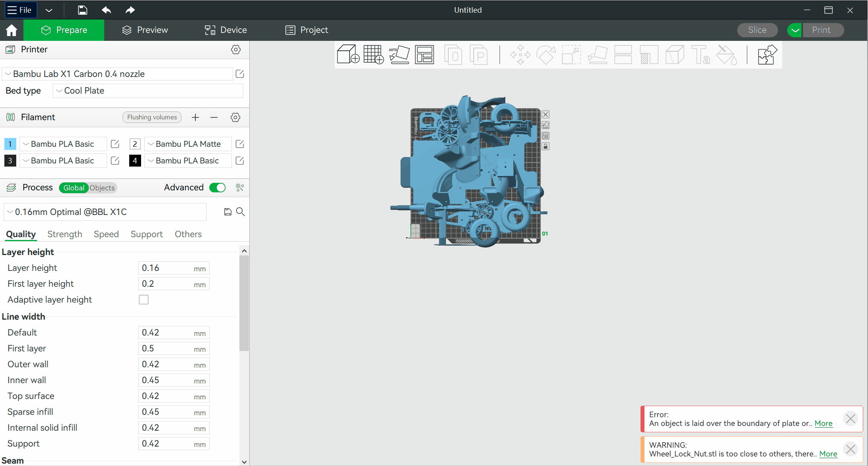The height and width of the screenshot is (466, 868).
Task: Click the Add model cube icon
Action: tap(348, 55)
